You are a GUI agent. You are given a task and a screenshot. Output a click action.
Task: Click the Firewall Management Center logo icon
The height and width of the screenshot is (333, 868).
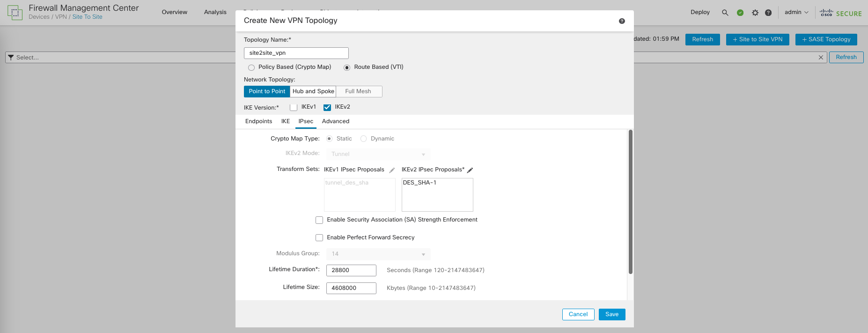click(x=15, y=13)
